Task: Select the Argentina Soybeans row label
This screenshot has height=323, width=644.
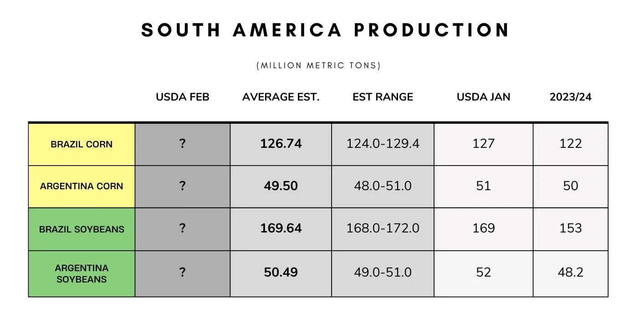Action: [x=82, y=273]
